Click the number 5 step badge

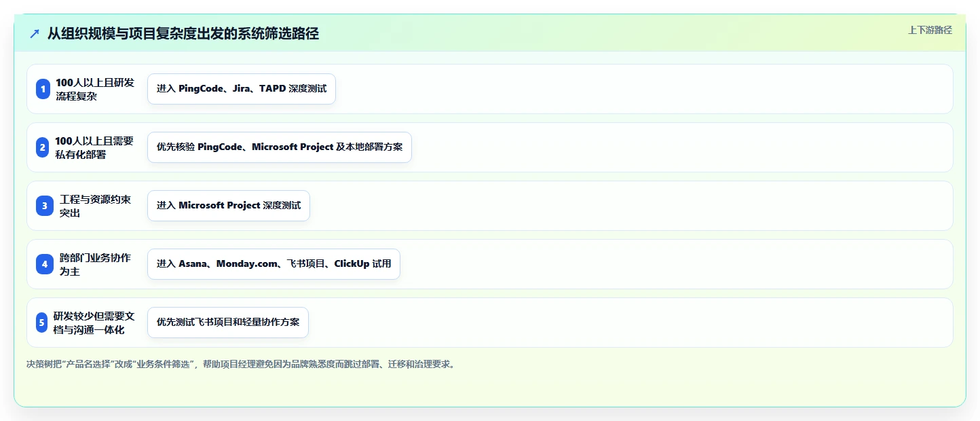click(42, 323)
